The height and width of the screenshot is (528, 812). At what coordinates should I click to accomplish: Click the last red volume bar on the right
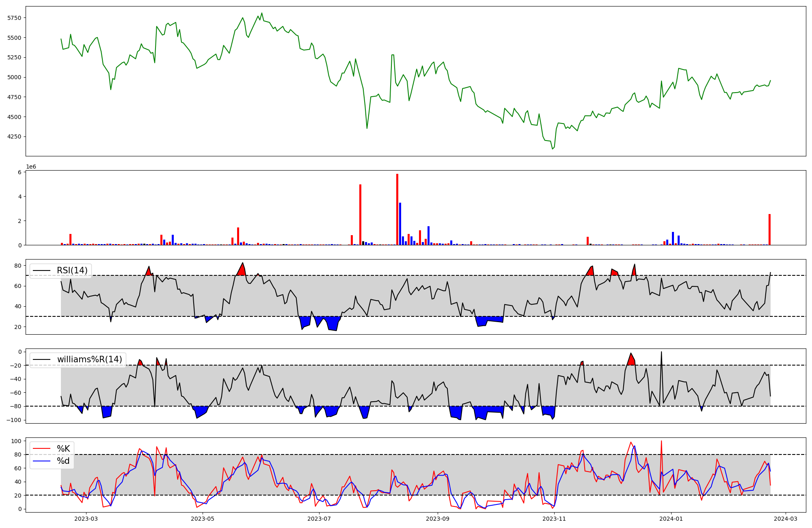click(x=769, y=229)
